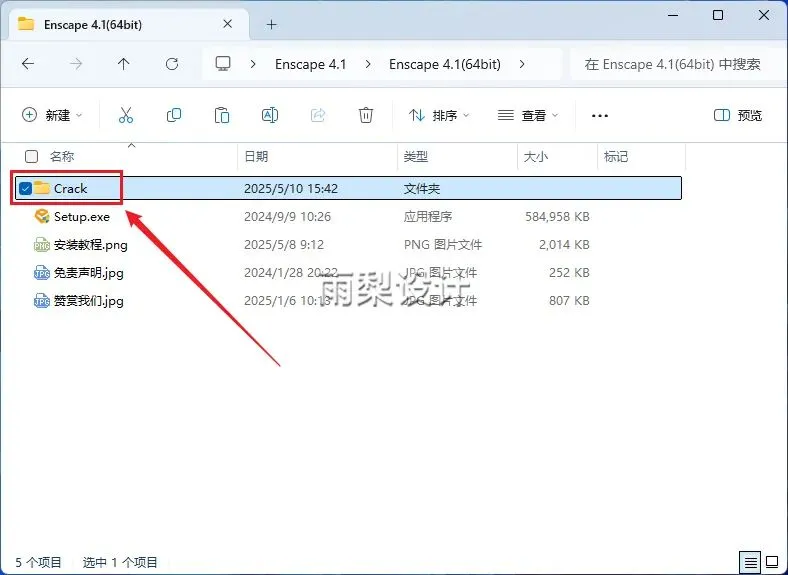This screenshot has width=788, height=575.
Task: Click the 文件夹 type cell of Crack
Action: pos(422,188)
